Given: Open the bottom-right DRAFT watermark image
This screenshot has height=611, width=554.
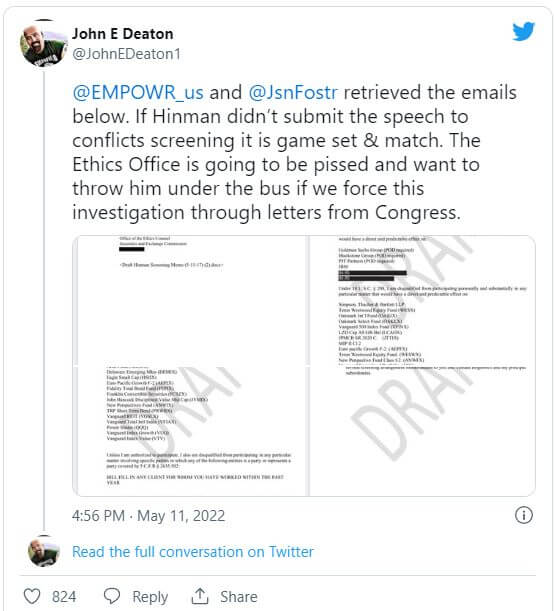Looking at the screenshot, I should 422,431.
